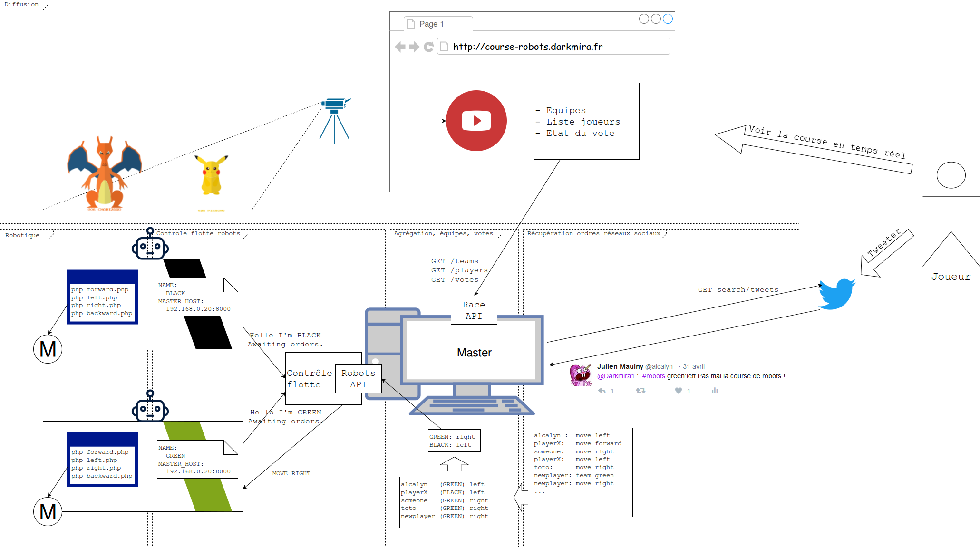
Task: Click the Robots API box
Action: click(358, 379)
